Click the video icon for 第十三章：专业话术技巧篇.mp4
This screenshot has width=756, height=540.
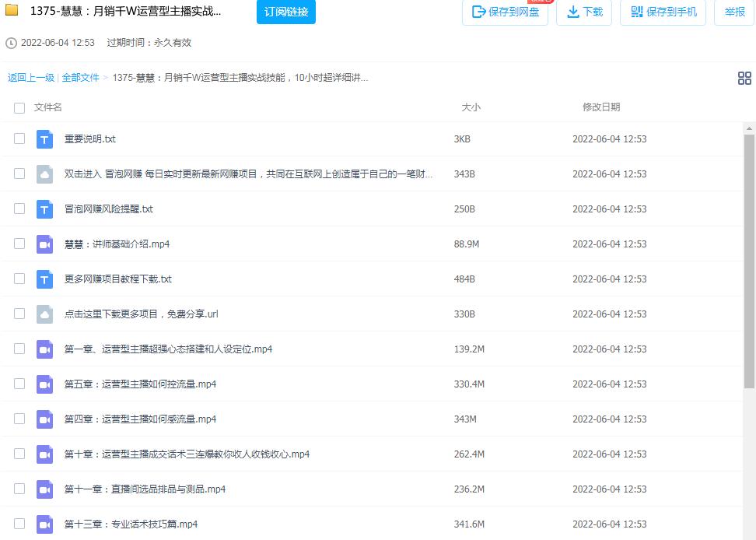[44, 524]
